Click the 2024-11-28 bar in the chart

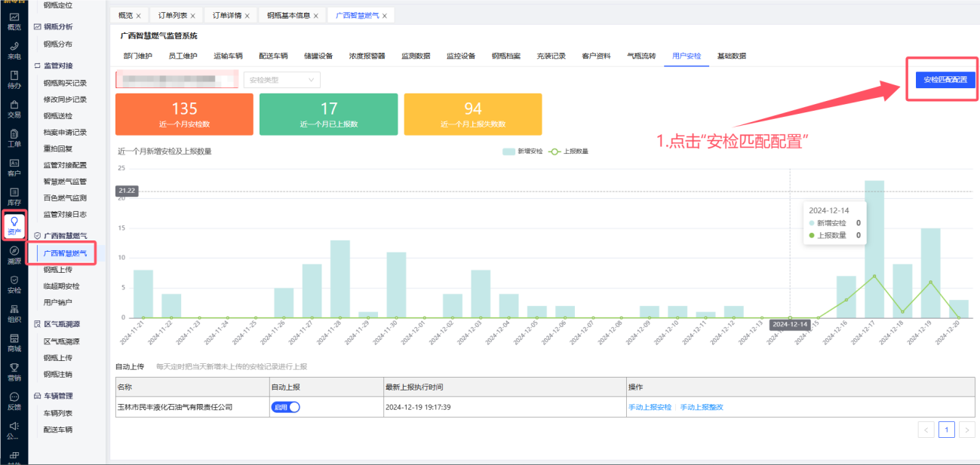(x=340, y=279)
